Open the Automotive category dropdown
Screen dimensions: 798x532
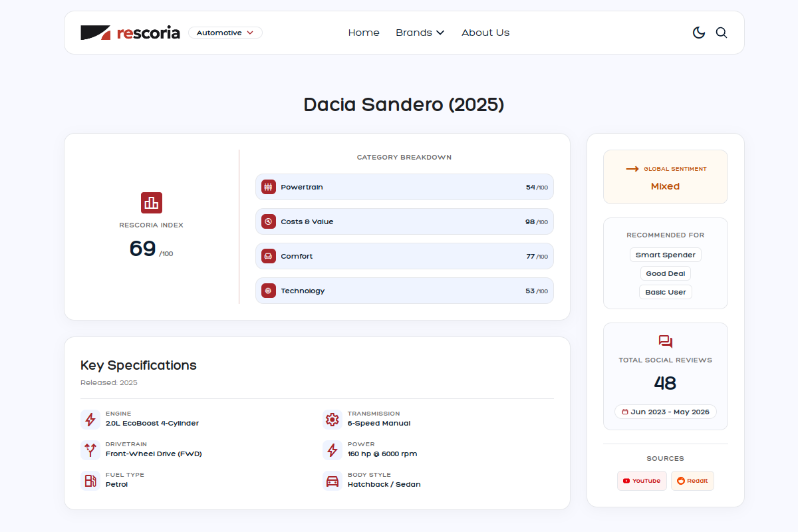[225, 33]
